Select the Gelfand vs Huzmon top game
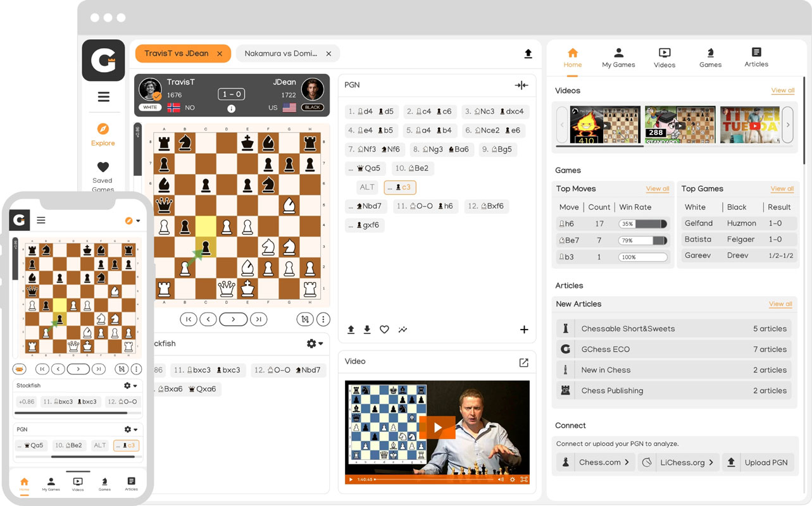The height and width of the screenshot is (506, 812). pos(738,223)
